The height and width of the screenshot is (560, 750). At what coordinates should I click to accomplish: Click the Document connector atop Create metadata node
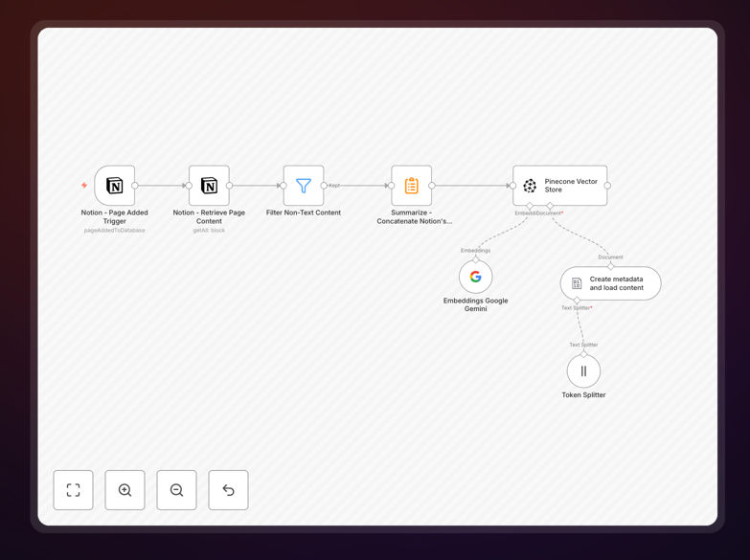[x=610, y=266]
